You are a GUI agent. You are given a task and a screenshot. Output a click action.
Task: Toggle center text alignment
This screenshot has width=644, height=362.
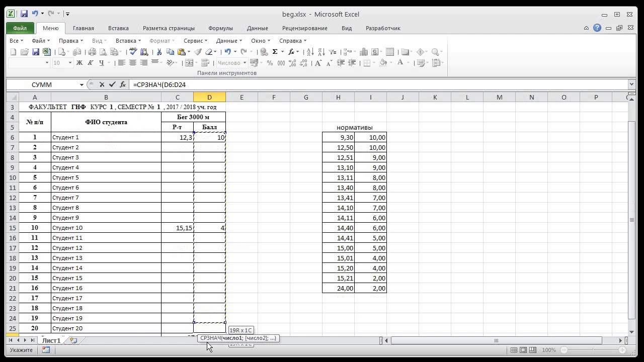(132, 63)
